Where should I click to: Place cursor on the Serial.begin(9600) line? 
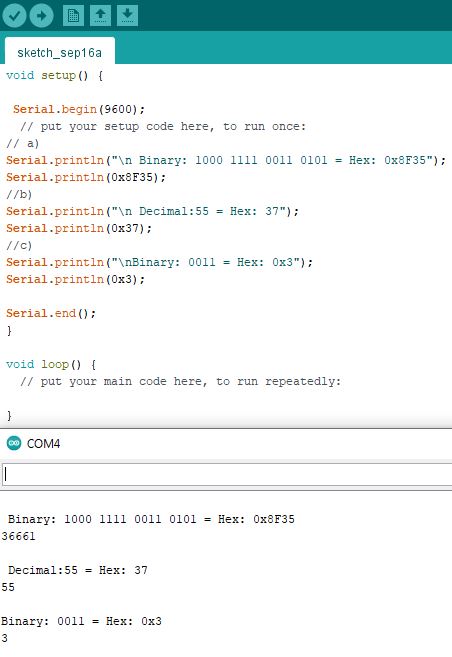pos(79,109)
